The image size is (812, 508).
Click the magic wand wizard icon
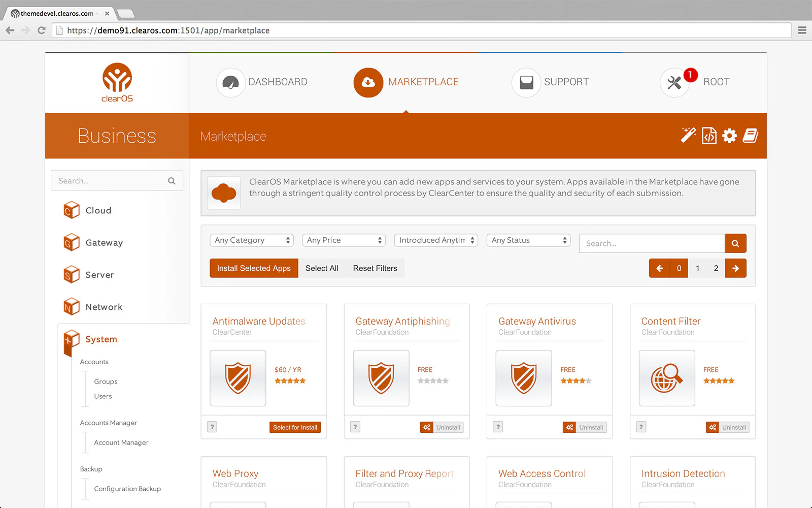pyautogui.click(x=688, y=136)
